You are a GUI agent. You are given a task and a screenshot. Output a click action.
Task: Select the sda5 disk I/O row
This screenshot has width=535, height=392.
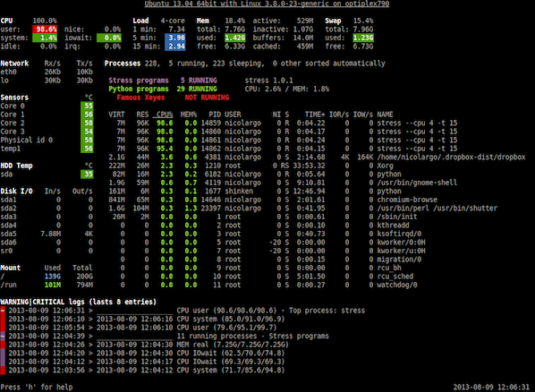[47, 234]
